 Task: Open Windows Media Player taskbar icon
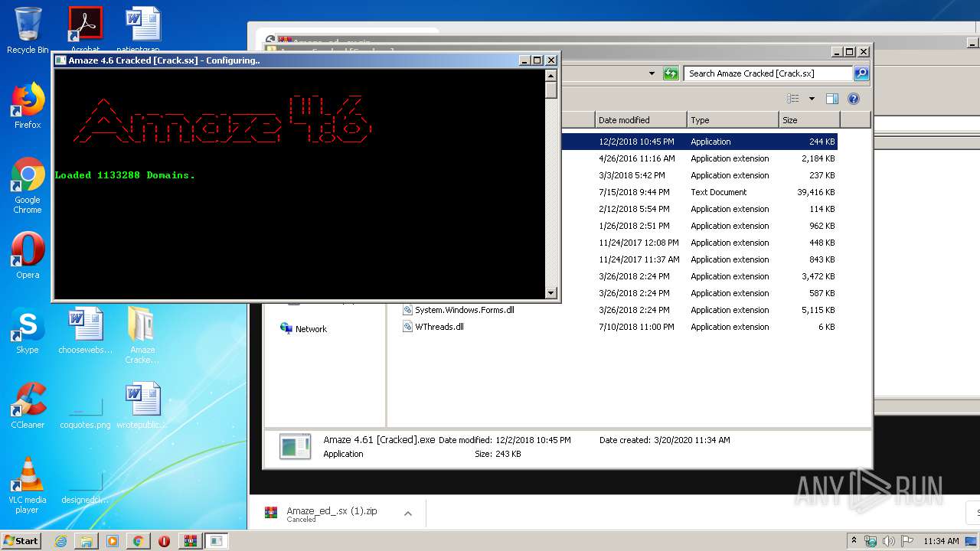(113, 541)
